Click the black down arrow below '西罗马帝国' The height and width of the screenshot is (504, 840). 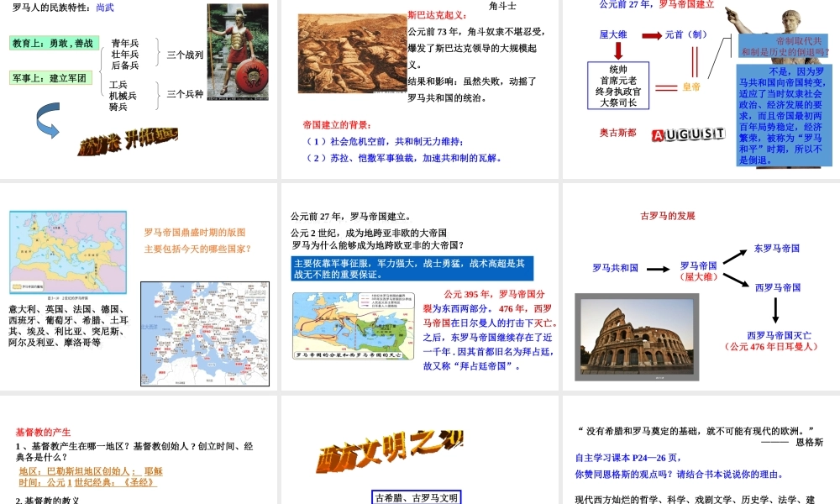pos(775,310)
